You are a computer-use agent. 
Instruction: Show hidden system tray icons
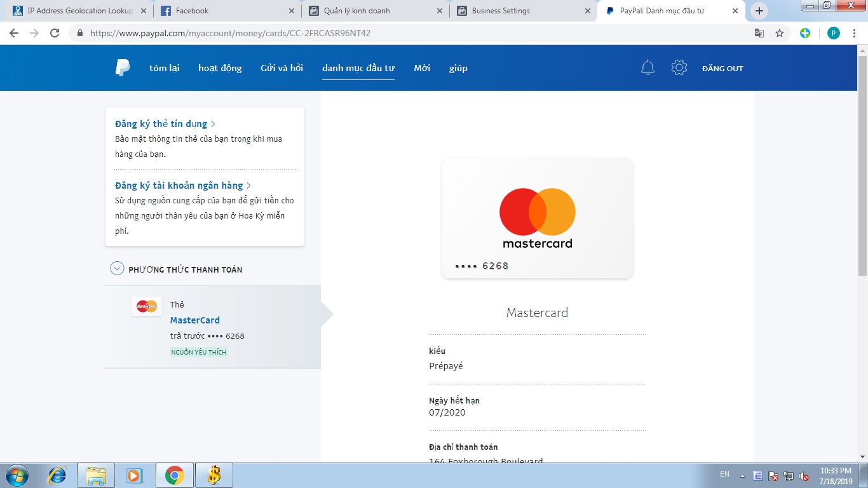(x=742, y=475)
